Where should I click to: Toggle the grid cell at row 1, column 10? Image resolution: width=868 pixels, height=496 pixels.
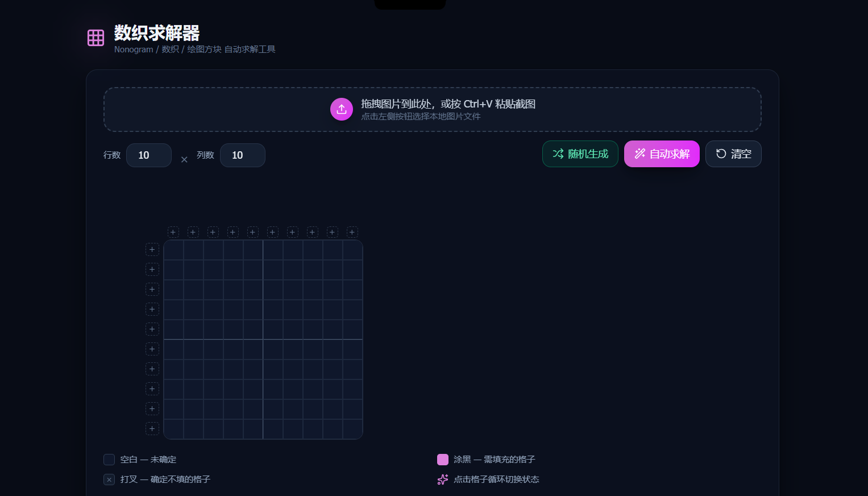353,250
